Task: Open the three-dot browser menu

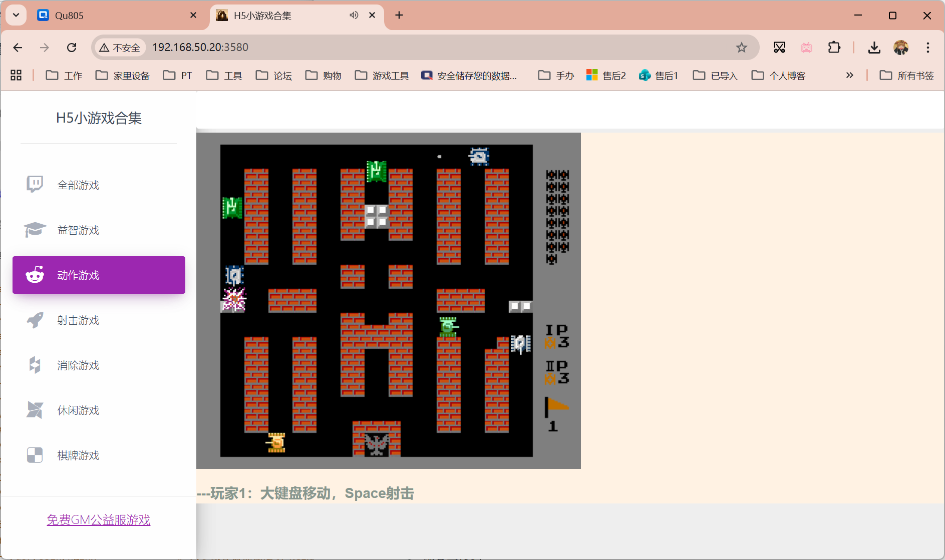Action: (928, 47)
